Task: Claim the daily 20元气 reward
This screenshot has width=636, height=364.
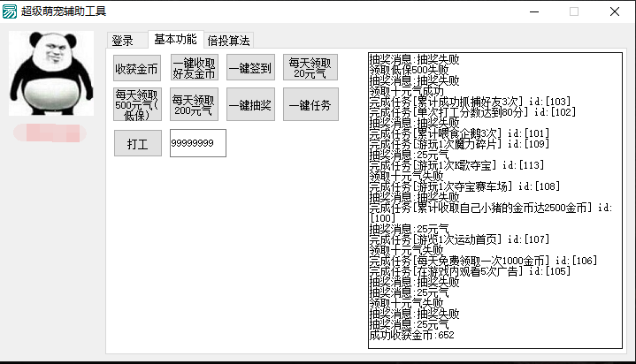Action: [x=308, y=68]
